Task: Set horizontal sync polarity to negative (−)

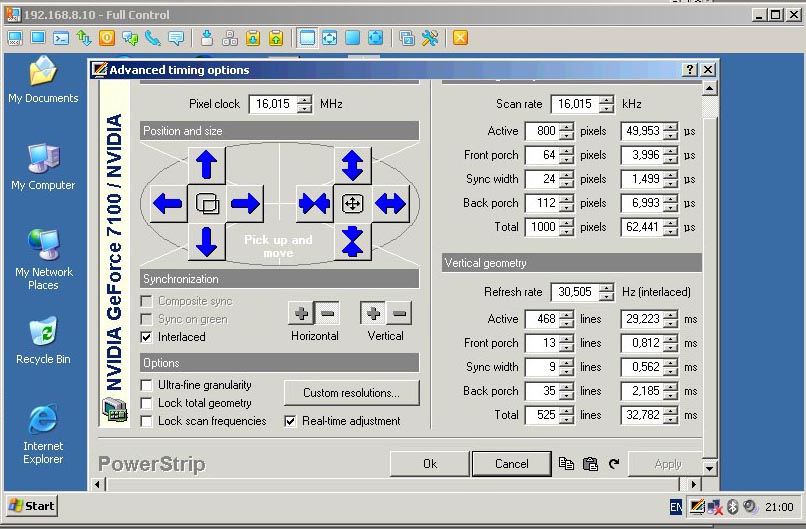Action: [327, 313]
